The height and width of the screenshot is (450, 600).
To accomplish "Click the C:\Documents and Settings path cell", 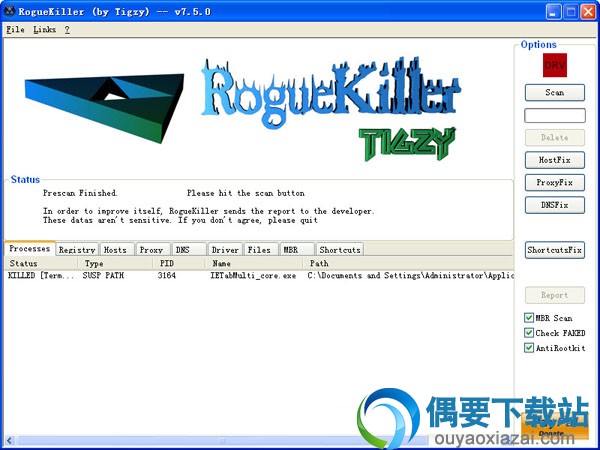I will 410,276.
